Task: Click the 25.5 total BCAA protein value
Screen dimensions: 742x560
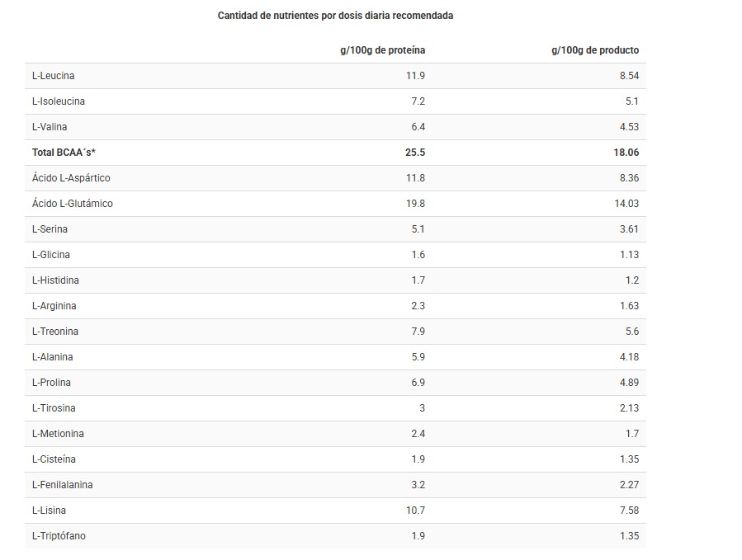Action: point(415,153)
